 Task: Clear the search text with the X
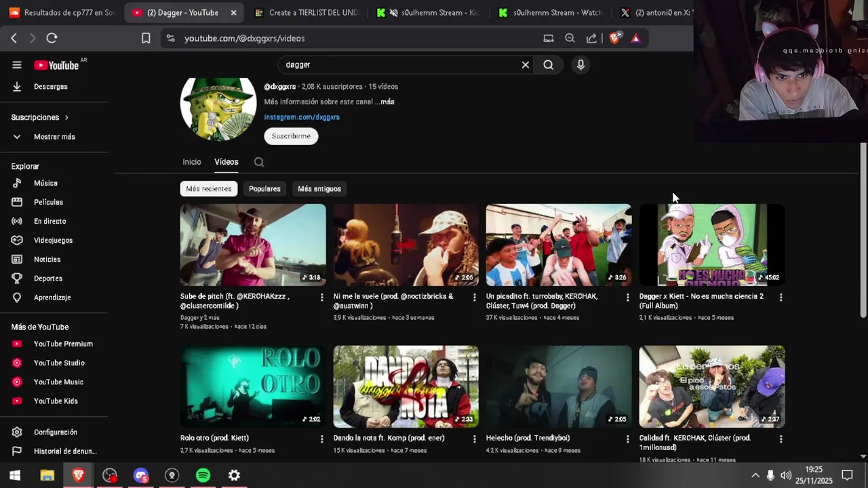coord(525,65)
